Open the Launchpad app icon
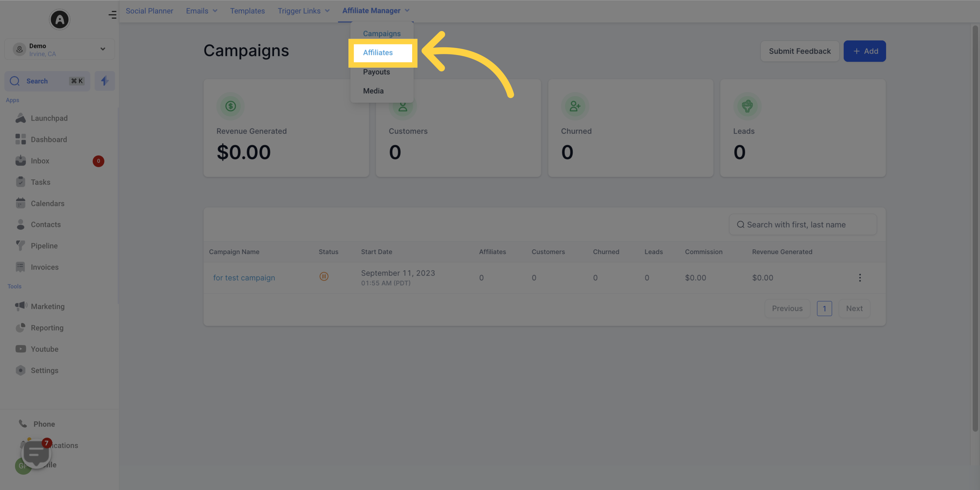980x490 pixels. coord(21,118)
